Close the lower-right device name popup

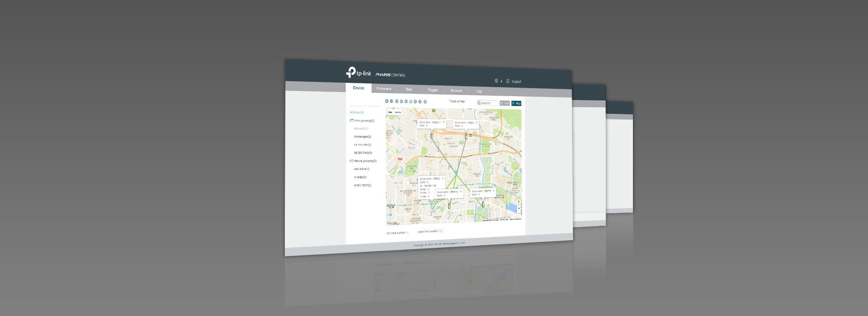(x=493, y=191)
